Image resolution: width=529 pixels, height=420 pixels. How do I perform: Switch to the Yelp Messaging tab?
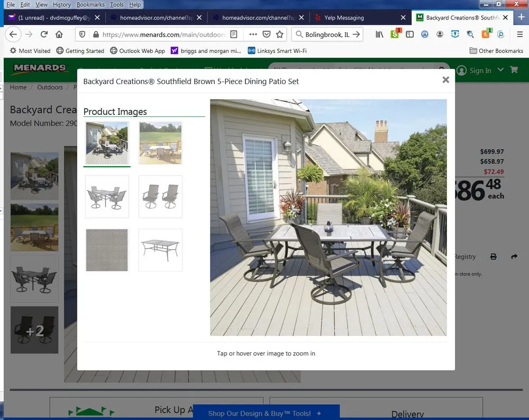pos(344,17)
